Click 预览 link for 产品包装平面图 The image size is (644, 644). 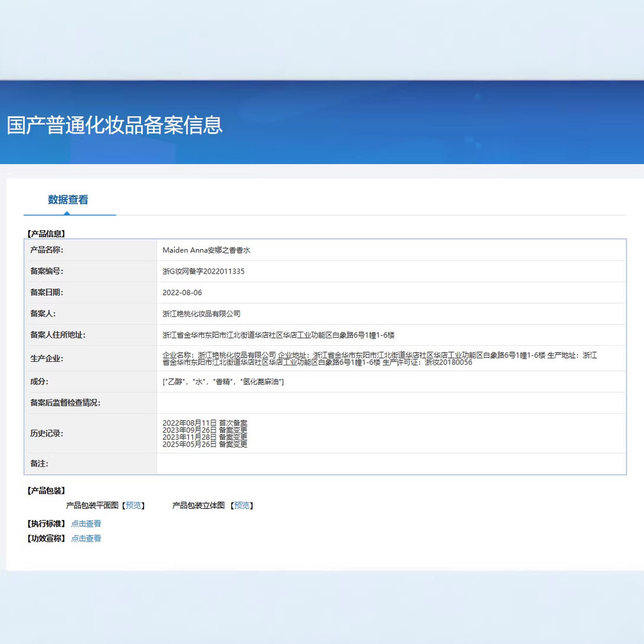pos(133,505)
